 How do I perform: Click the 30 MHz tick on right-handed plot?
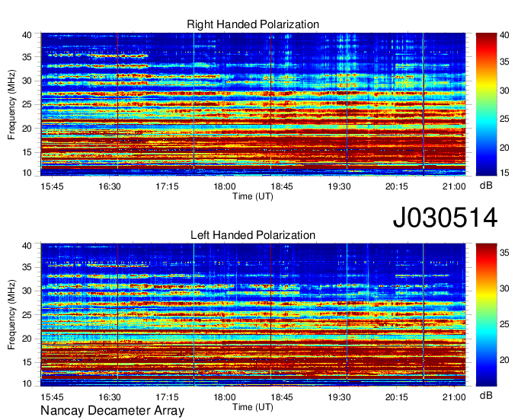(x=27, y=81)
